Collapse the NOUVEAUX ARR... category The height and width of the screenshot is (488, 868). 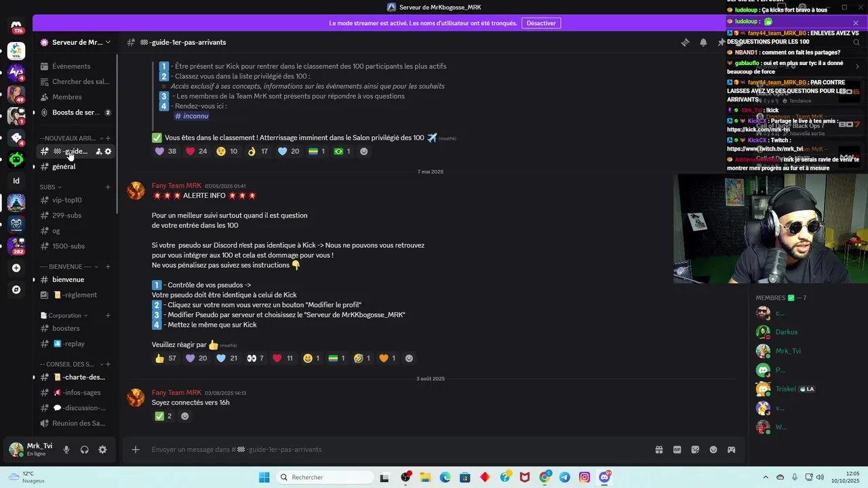(71, 138)
